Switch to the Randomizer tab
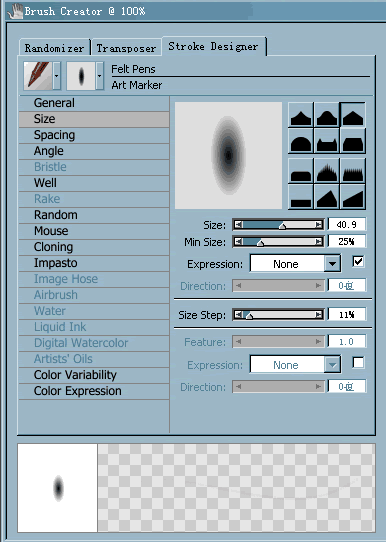 point(54,48)
